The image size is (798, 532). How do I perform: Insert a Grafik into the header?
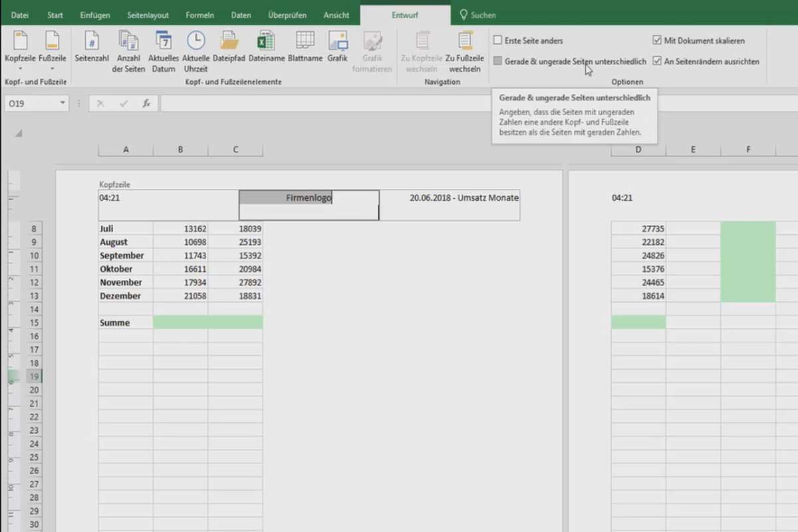click(337, 48)
